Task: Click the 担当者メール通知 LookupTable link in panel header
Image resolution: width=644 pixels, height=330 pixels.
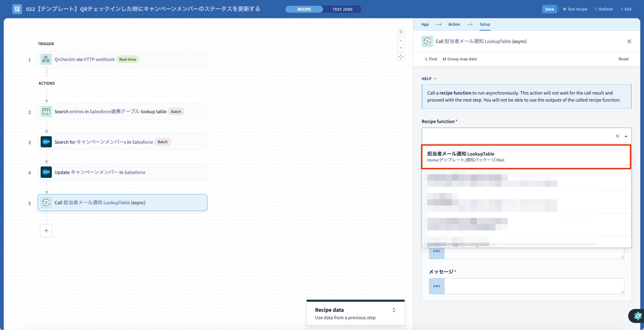Action: click(477, 41)
